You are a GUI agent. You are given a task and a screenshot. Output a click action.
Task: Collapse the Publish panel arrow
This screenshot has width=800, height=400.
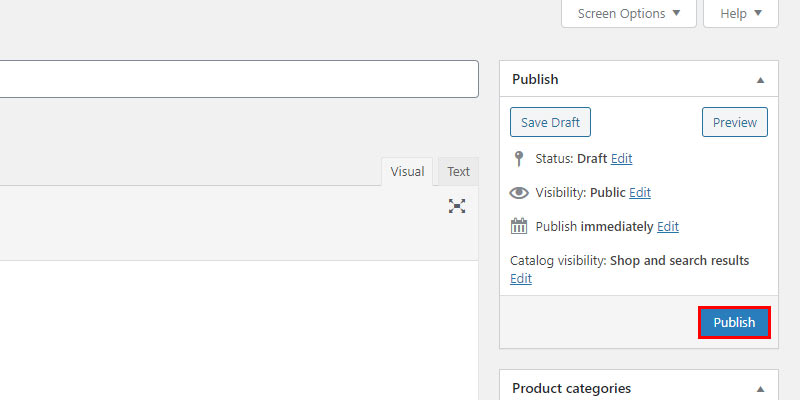pos(760,80)
